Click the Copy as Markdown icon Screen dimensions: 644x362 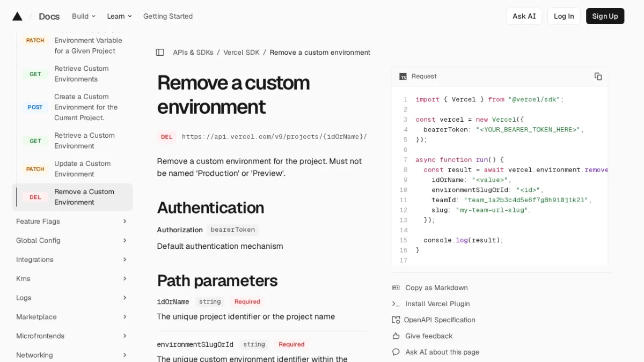[x=396, y=288]
